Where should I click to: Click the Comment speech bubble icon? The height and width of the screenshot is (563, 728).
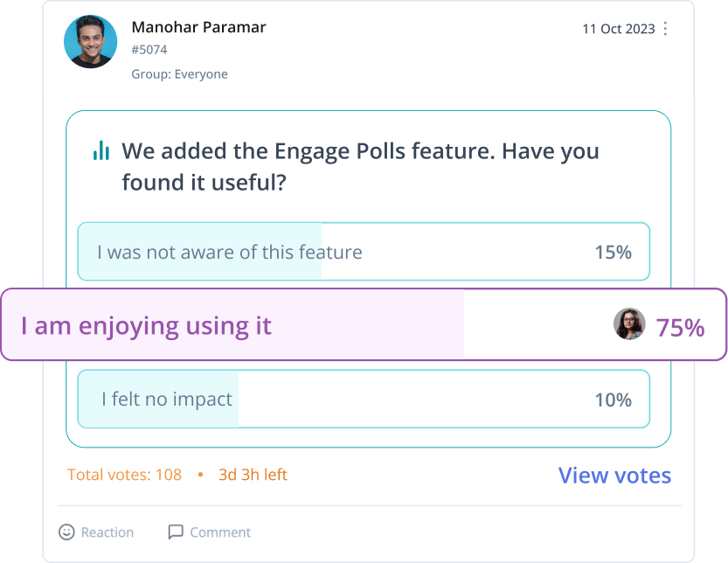pos(176,532)
